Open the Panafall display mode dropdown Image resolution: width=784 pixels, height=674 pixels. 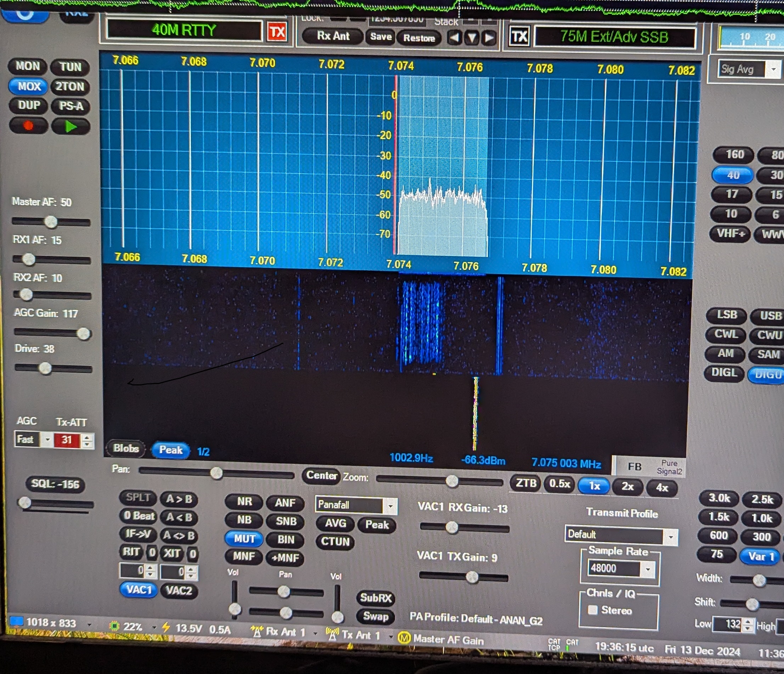pos(390,506)
